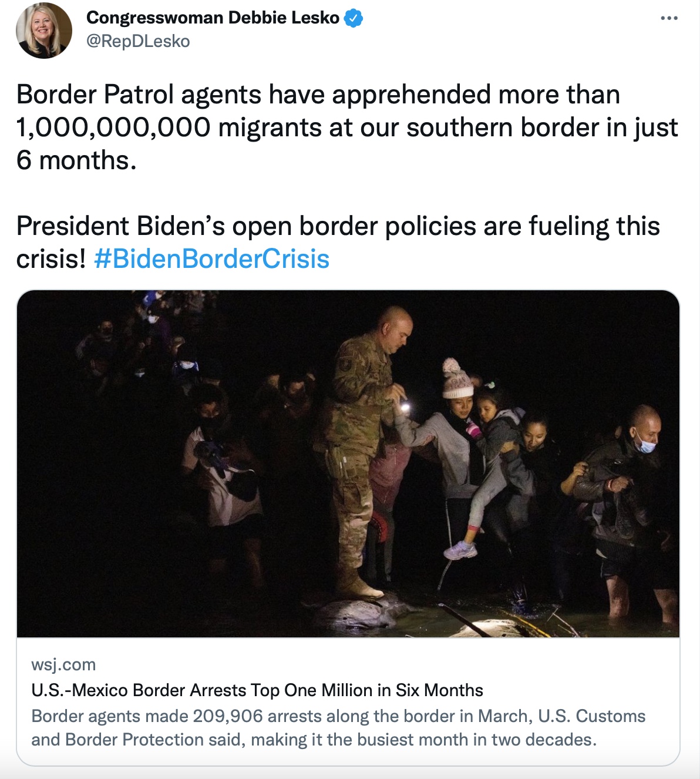Click the glowing flashlight in the photo

[404, 405]
